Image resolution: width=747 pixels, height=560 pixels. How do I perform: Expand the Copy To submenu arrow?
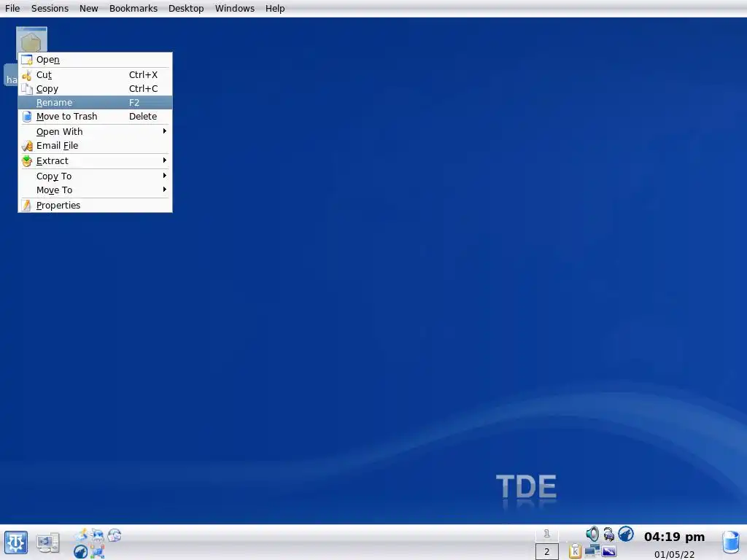tap(164, 176)
